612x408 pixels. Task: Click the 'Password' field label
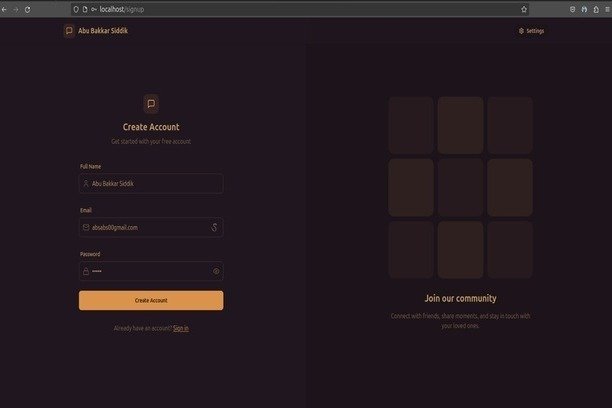pyautogui.click(x=90, y=254)
